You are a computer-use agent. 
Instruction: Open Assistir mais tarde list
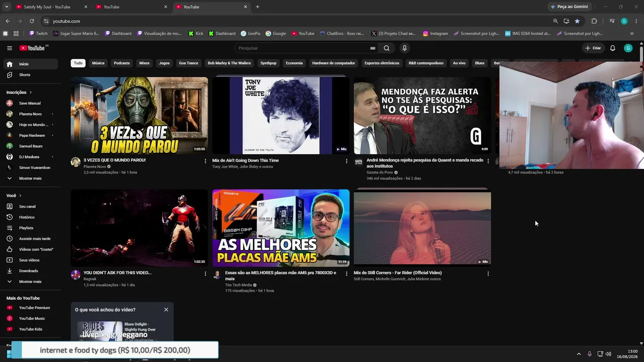pyautogui.click(x=32, y=239)
